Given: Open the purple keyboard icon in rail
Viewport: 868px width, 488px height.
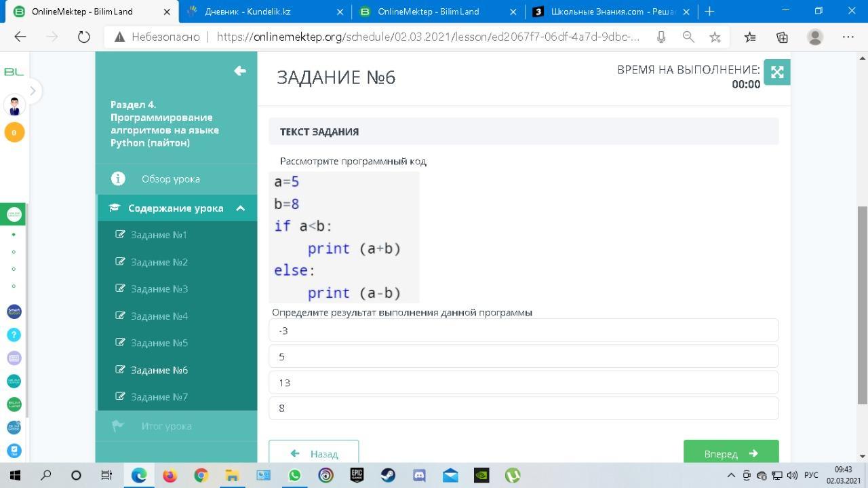Looking at the screenshot, I should point(14,358).
